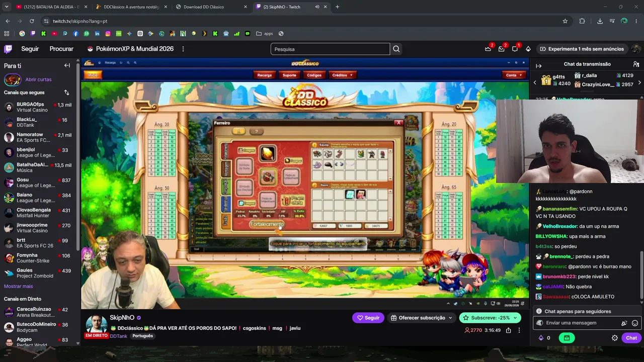Open the chat community users list
Image resolution: width=644 pixels, height=362 pixels.
point(636,64)
